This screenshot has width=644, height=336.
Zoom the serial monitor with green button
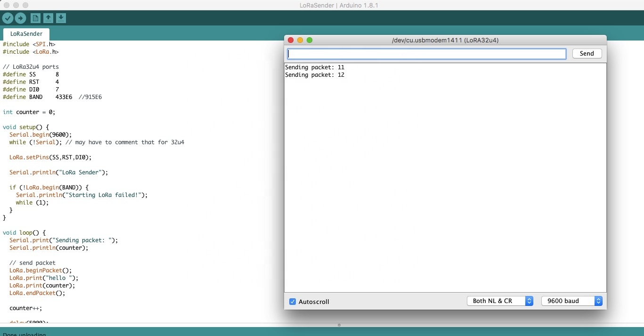click(x=310, y=41)
